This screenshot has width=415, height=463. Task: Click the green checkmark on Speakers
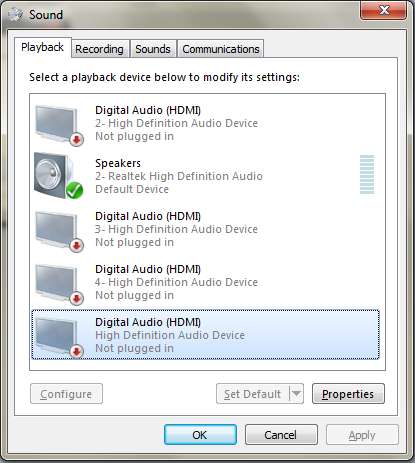coord(74,190)
